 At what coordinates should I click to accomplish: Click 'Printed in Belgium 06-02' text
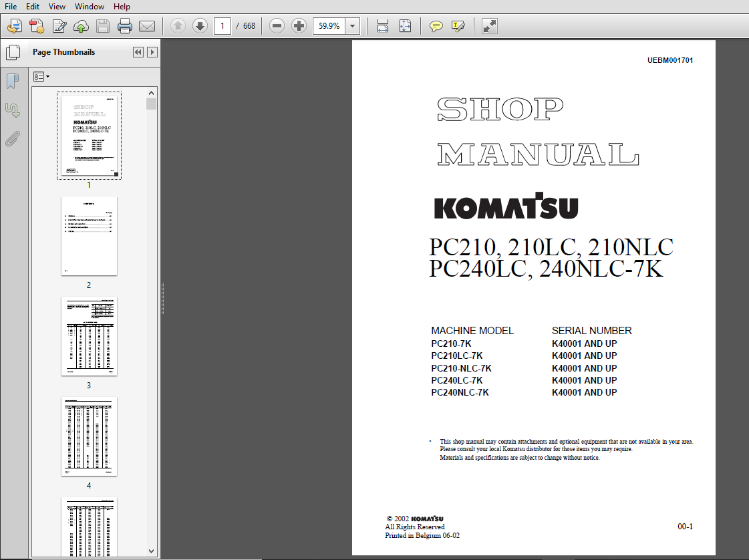click(x=422, y=536)
